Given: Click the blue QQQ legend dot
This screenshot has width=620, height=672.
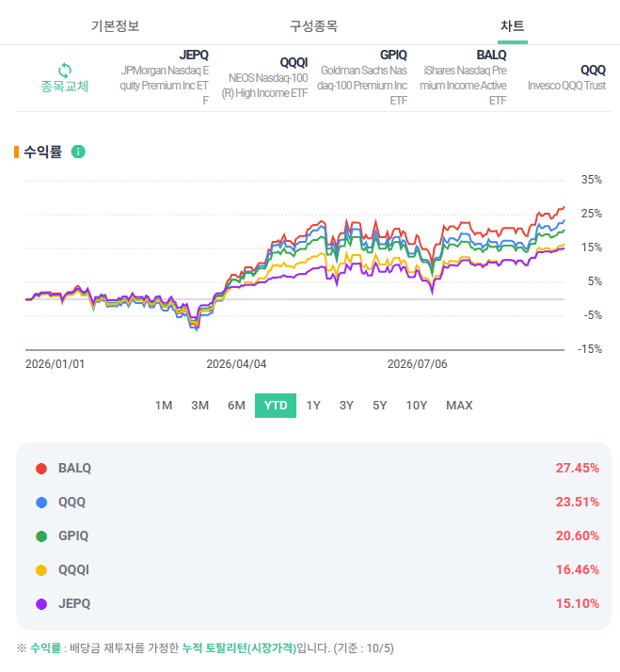Looking at the screenshot, I should click(x=41, y=503).
